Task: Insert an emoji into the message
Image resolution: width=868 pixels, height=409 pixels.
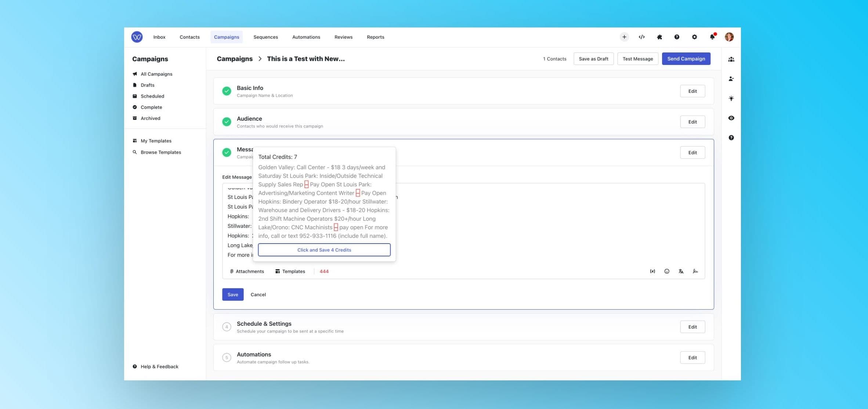Action: [x=667, y=271]
